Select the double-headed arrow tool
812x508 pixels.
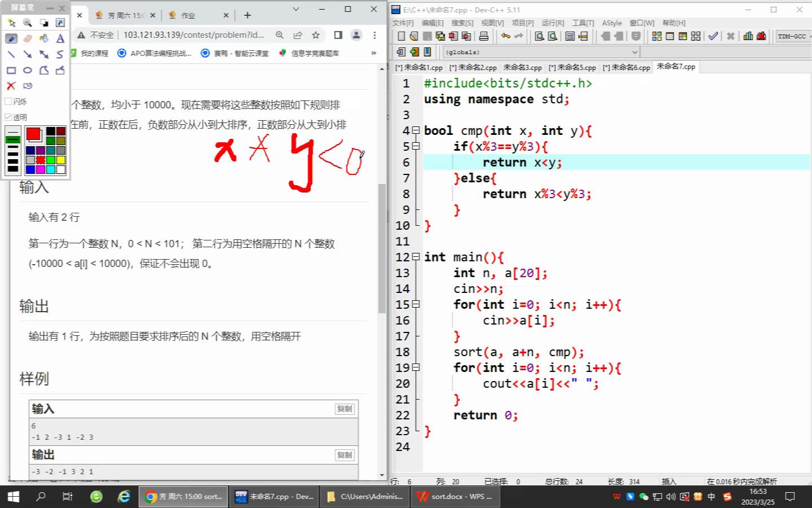point(44,54)
